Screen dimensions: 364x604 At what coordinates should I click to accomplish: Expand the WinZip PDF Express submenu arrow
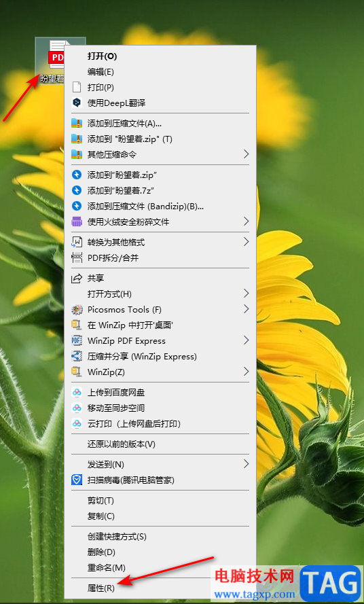[x=246, y=340]
